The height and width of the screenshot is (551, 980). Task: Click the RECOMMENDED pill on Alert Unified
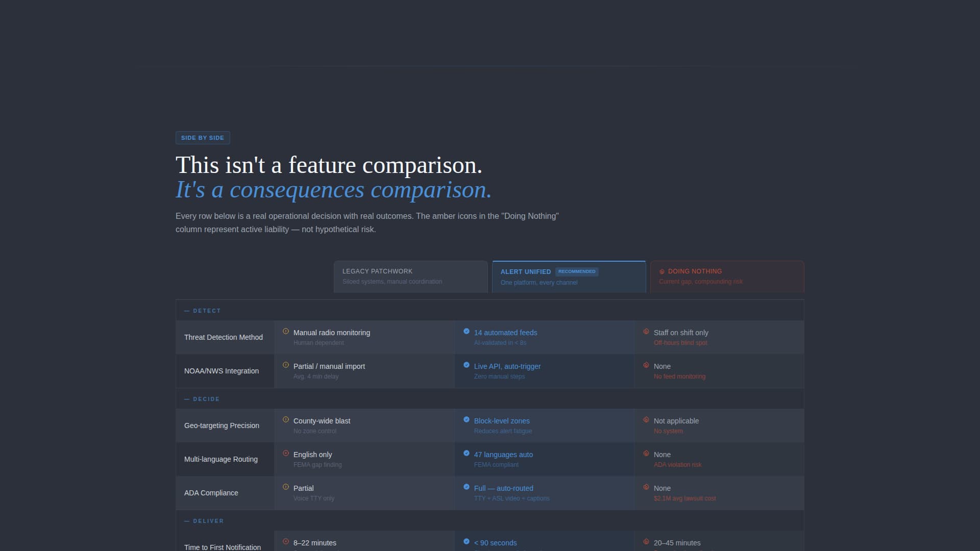577,271
